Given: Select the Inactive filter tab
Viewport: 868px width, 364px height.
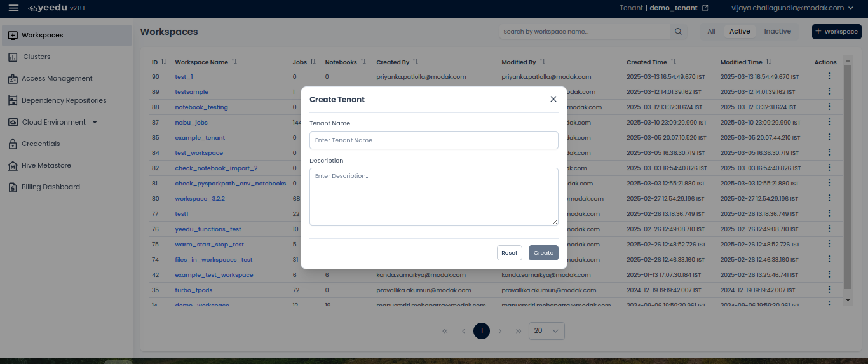Looking at the screenshot, I should 778,32.
